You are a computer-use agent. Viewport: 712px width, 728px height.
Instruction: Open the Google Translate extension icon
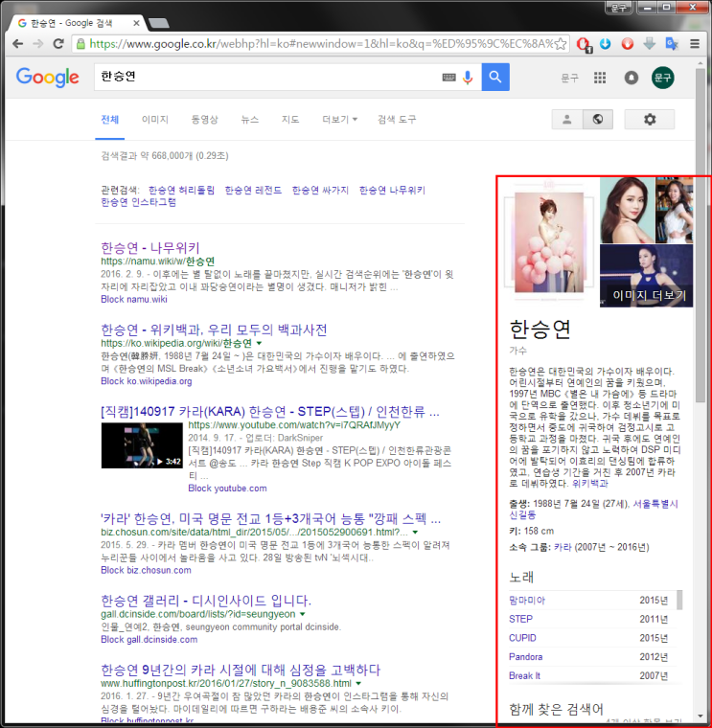tap(672, 44)
